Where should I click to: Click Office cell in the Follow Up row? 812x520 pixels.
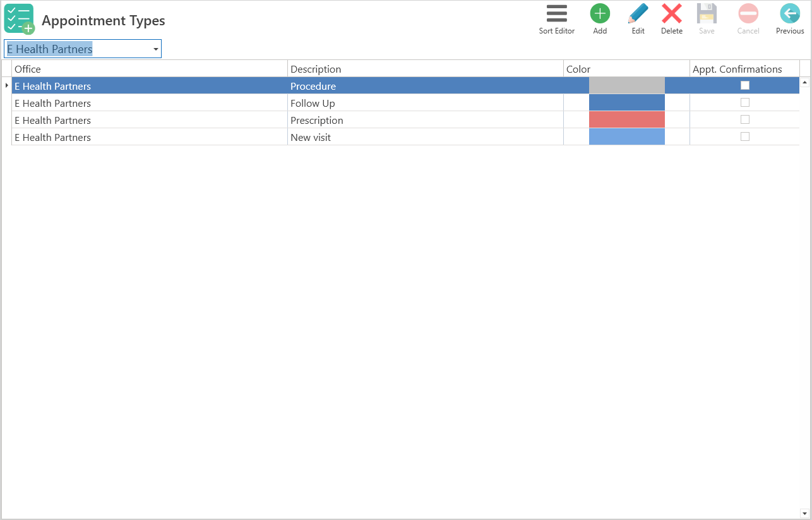click(150, 103)
